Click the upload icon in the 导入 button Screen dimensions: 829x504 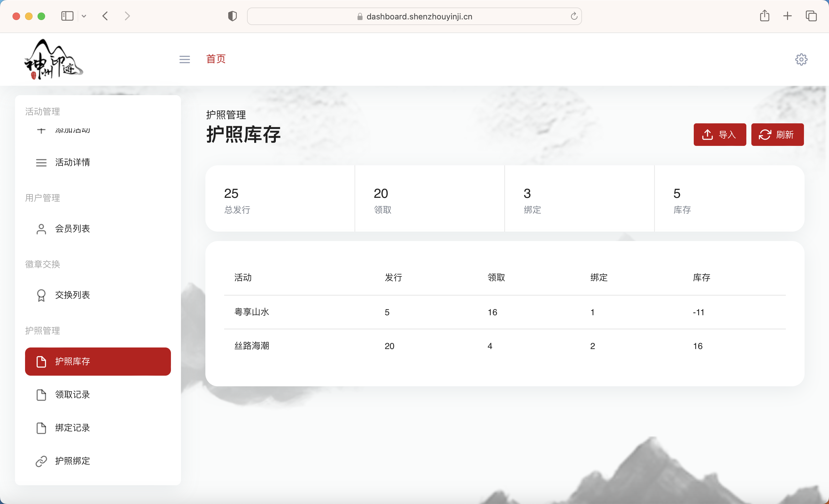(x=708, y=135)
